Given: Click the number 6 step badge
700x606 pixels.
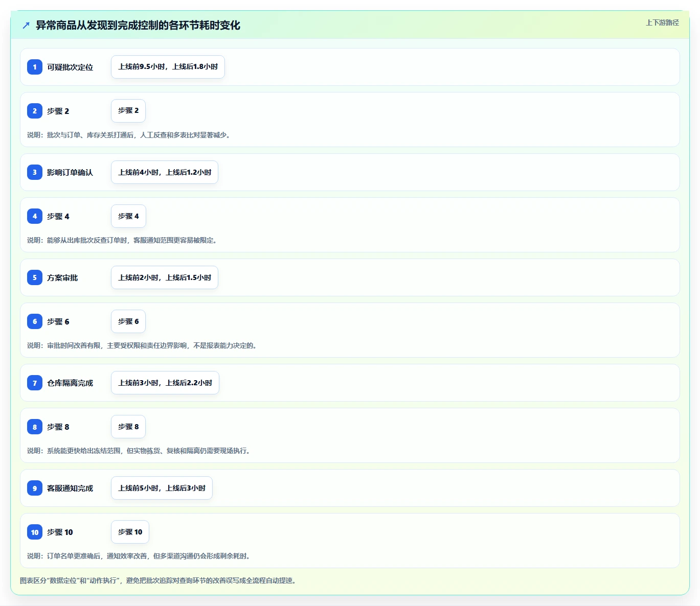Looking at the screenshot, I should pos(35,321).
